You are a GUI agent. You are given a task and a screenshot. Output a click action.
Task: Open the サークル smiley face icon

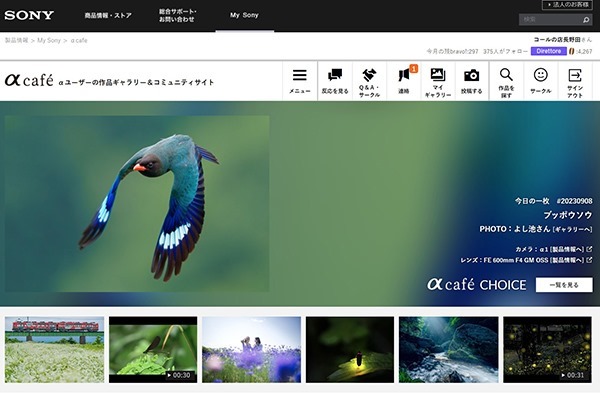[541, 81]
